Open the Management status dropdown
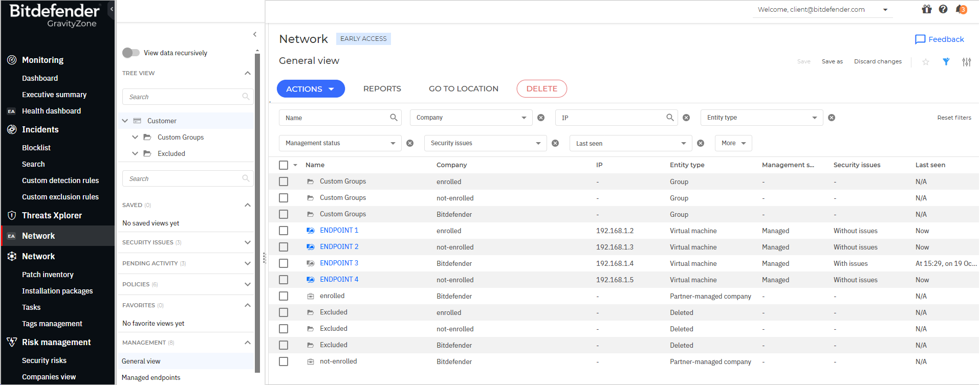The image size is (980, 385). [340, 143]
